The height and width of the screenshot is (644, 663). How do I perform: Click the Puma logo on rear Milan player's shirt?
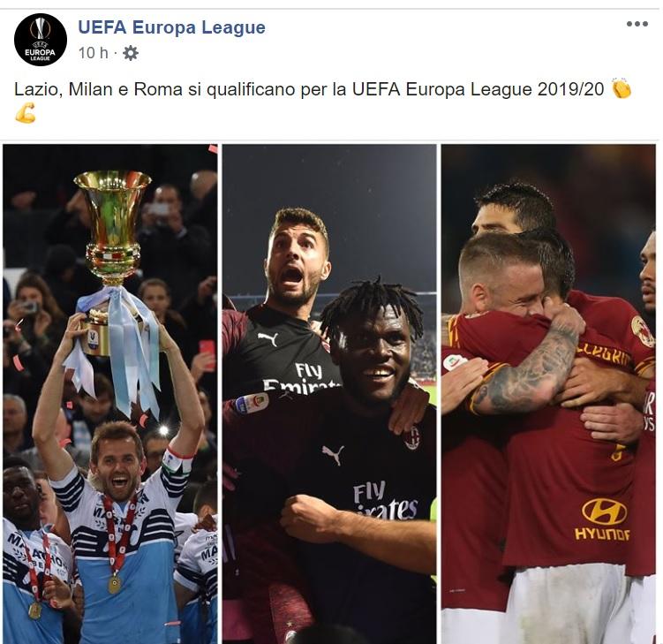coord(267,338)
